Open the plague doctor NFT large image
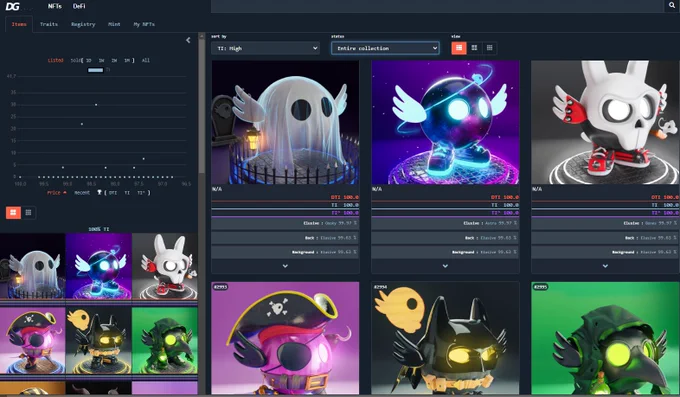 tap(605, 338)
